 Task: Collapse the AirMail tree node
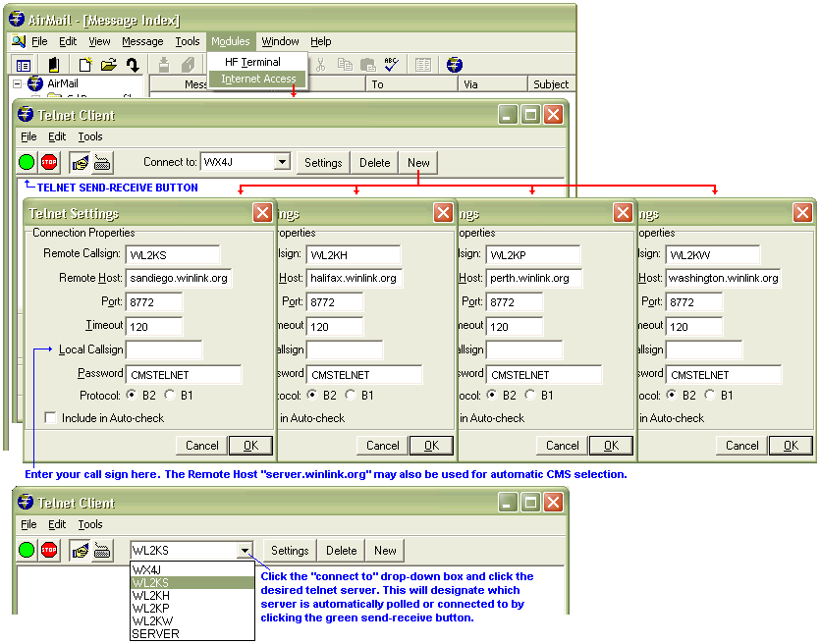18,84
